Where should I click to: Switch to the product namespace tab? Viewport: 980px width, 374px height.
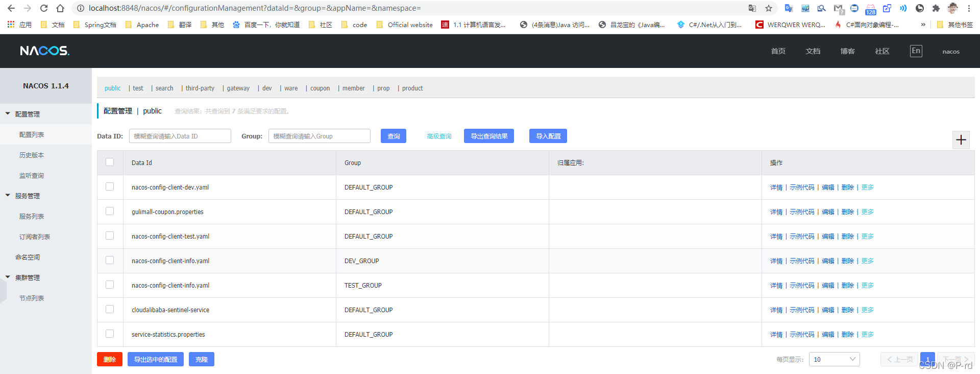pyautogui.click(x=412, y=88)
